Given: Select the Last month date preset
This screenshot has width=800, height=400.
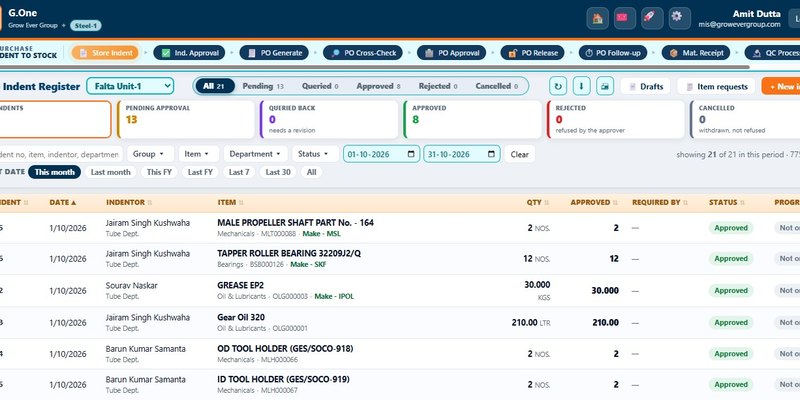Looking at the screenshot, I should click(x=111, y=172).
